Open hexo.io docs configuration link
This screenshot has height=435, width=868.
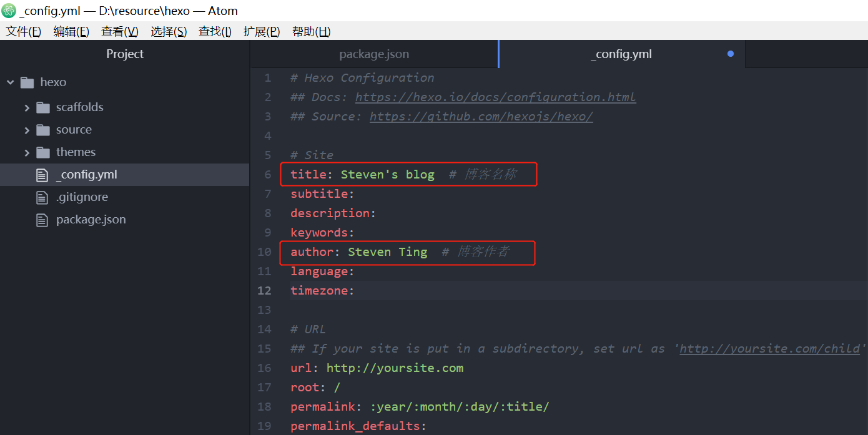[496, 97]
